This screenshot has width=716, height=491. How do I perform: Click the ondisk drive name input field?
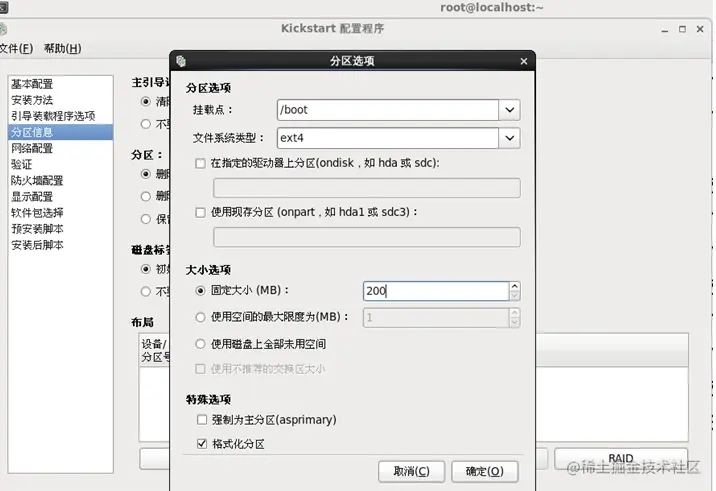click(367, 188)
